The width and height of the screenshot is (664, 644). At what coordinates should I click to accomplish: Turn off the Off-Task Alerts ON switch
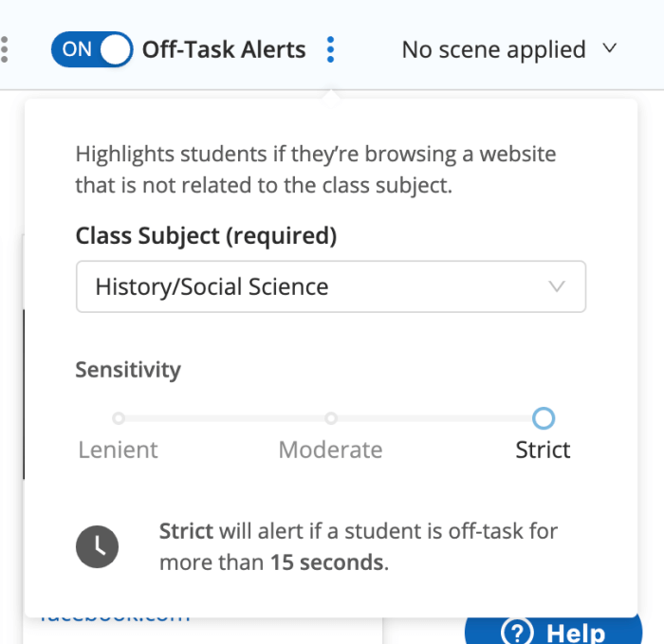(92, 49)
